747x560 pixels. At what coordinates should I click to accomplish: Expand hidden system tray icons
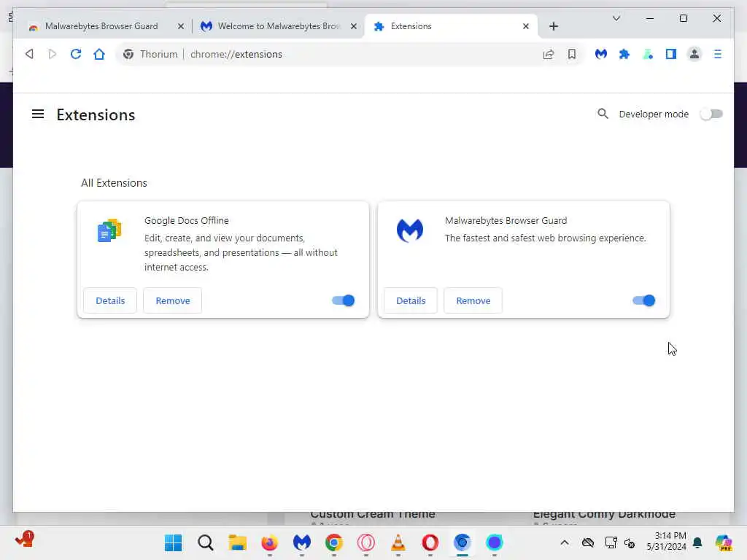tap(564, 542)
